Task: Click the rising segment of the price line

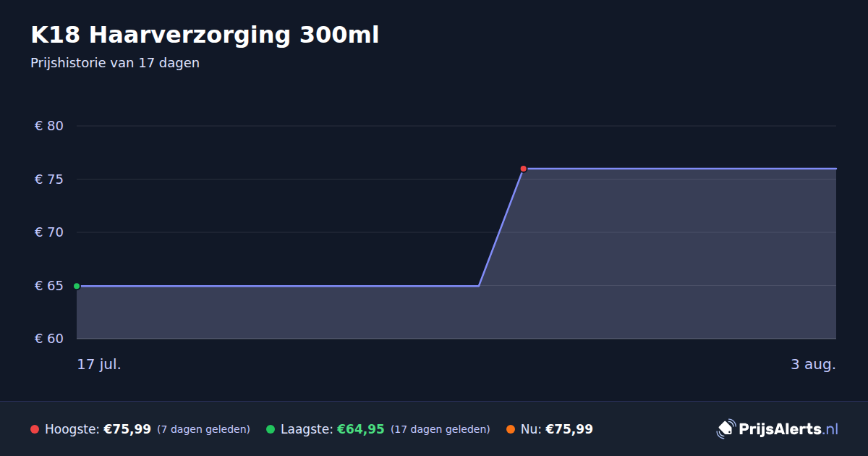Action: (x=501, y=227)
